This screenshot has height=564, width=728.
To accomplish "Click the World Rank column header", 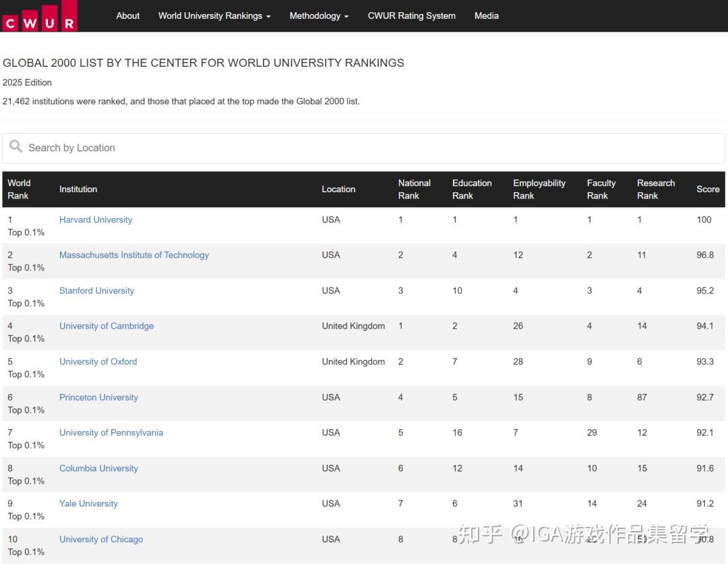I will 19,189.
